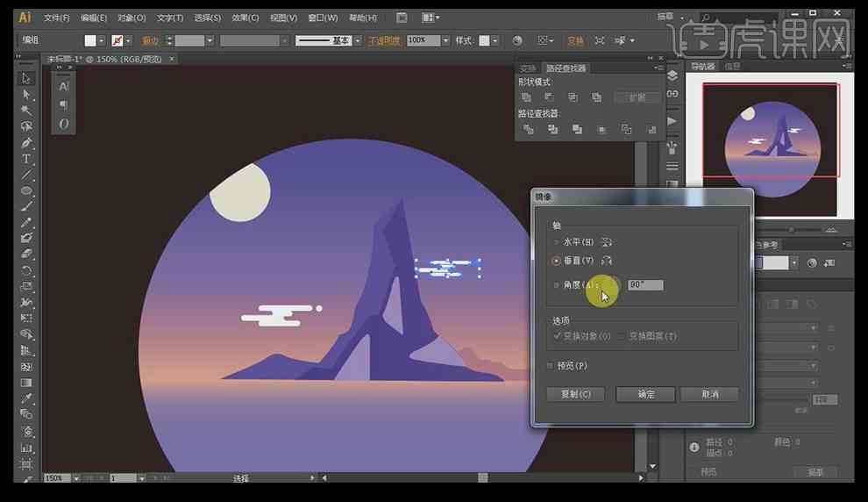Click the Intersect shape mode icon

[x=573, y=97]
